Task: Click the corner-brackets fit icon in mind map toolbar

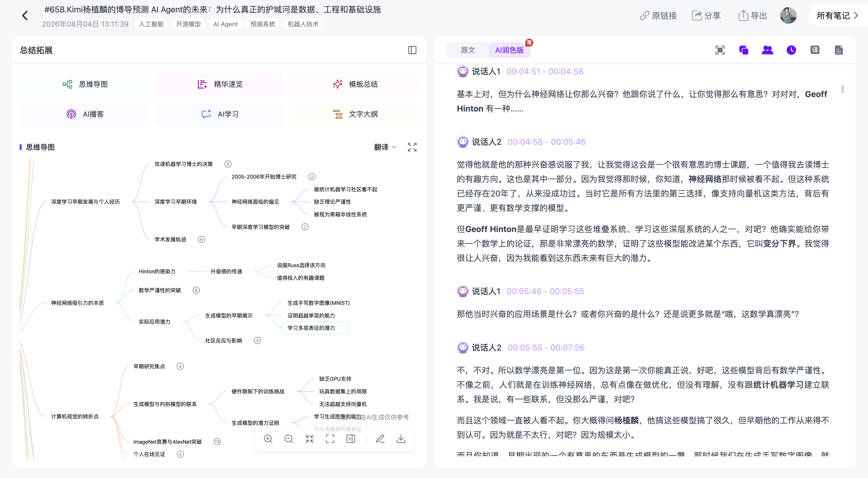Action: click(330, 439)
